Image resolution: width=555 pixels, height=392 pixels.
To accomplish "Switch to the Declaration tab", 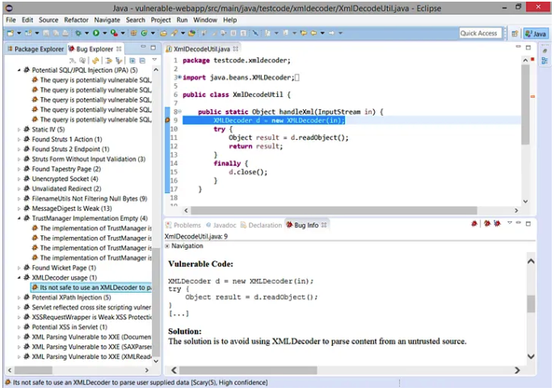I will point(261,226).
